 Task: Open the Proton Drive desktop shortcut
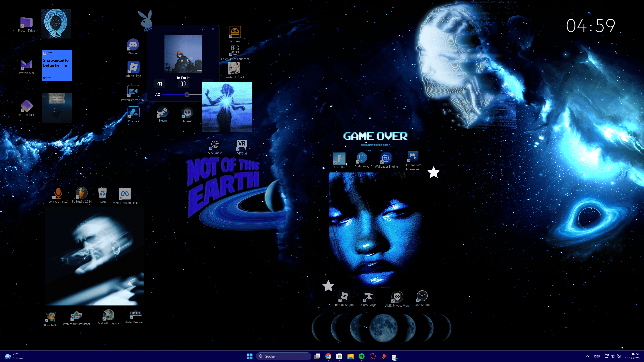coord(26,24)
